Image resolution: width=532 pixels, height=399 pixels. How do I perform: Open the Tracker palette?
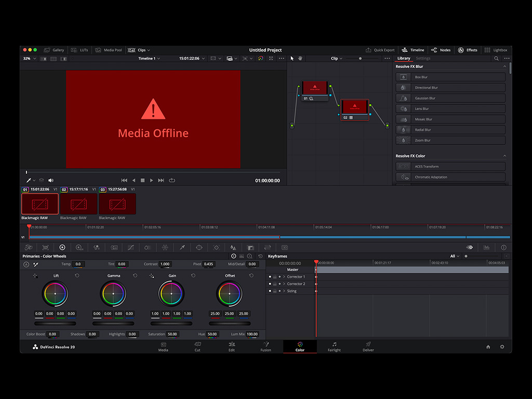(x=216, y=247)
